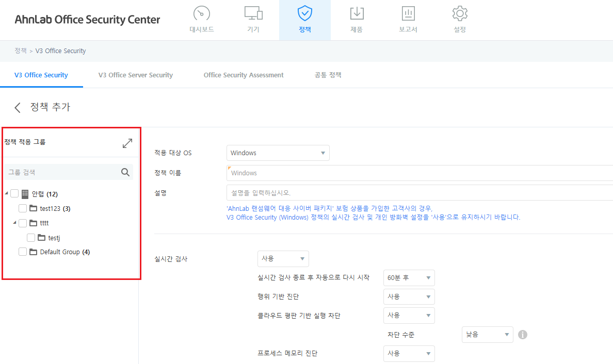Click the folder icon of testj
Screen dimensions: 613x364
click(41, 238)
